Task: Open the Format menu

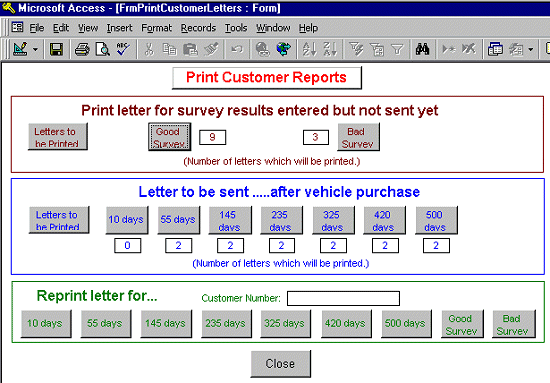Action: (156, 28)
